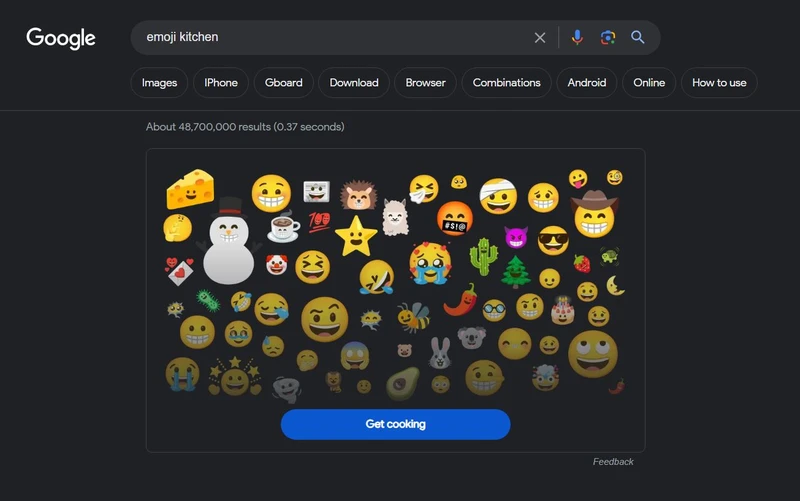The image size is (800, 501).
Task: Click the purple devil emoji
Action: click(516, 237)
